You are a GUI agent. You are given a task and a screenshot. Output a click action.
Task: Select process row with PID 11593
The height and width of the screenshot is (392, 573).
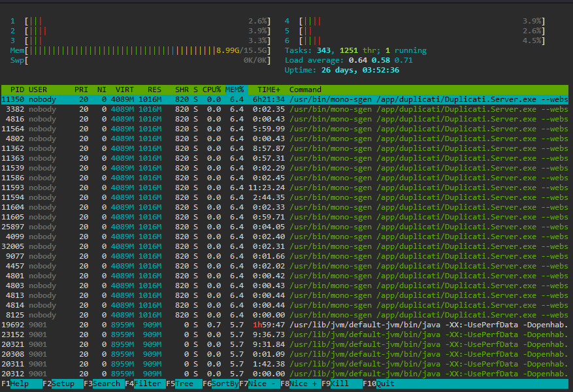tap(285, 188)
